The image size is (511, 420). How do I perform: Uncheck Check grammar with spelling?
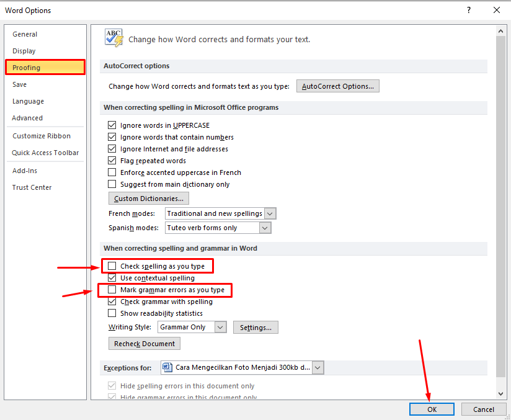[112, 302]
